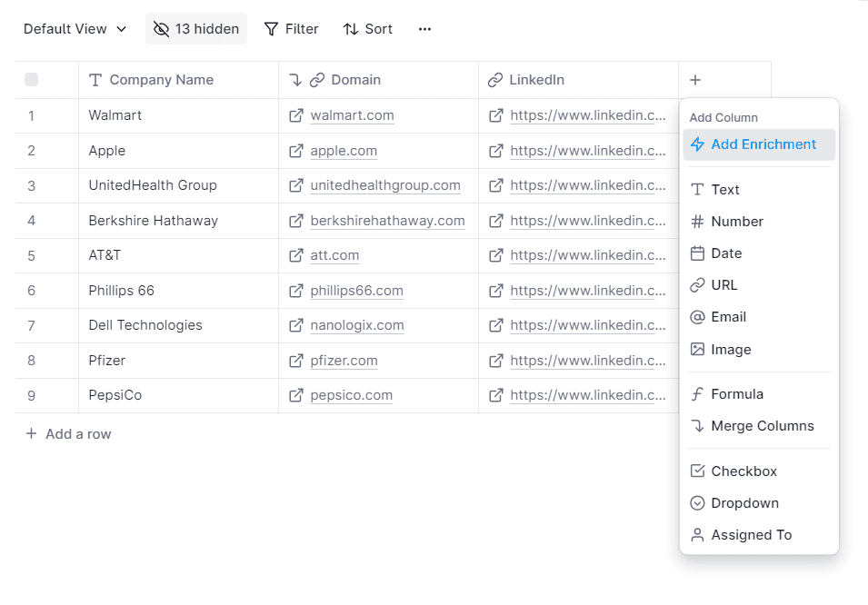Open the three-dot more options menu
868x605 pixels.
[424, 29]
